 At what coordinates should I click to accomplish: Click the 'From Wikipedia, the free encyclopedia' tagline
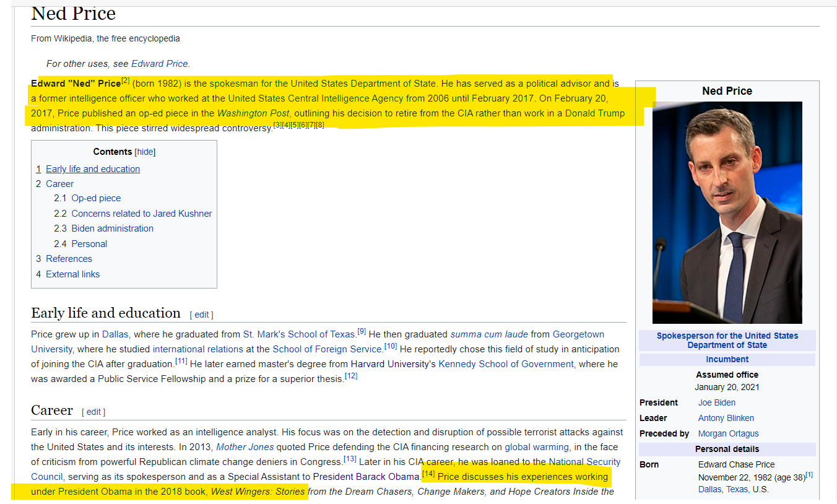click(105, 38)
